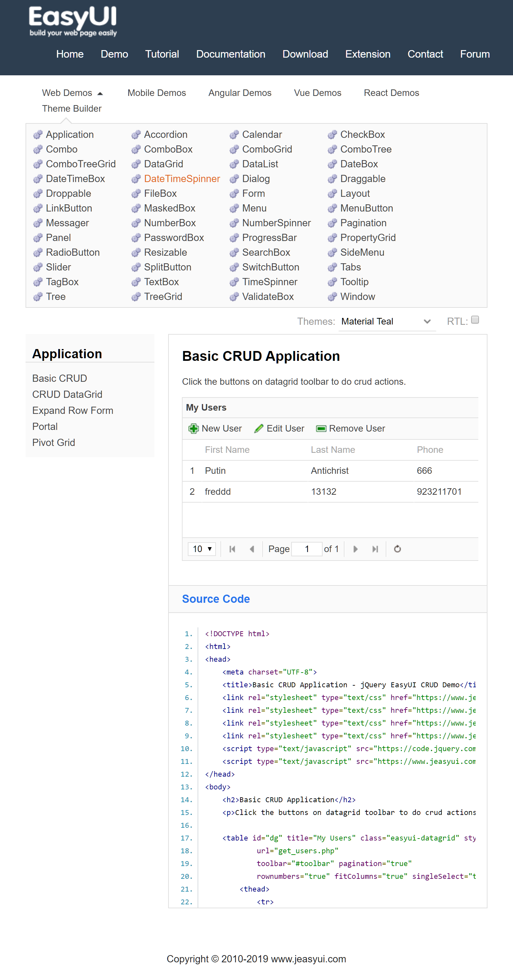Click the gear icon beside SearchBox
This screenshot has height=980, width=513.
tap(234, 252)
